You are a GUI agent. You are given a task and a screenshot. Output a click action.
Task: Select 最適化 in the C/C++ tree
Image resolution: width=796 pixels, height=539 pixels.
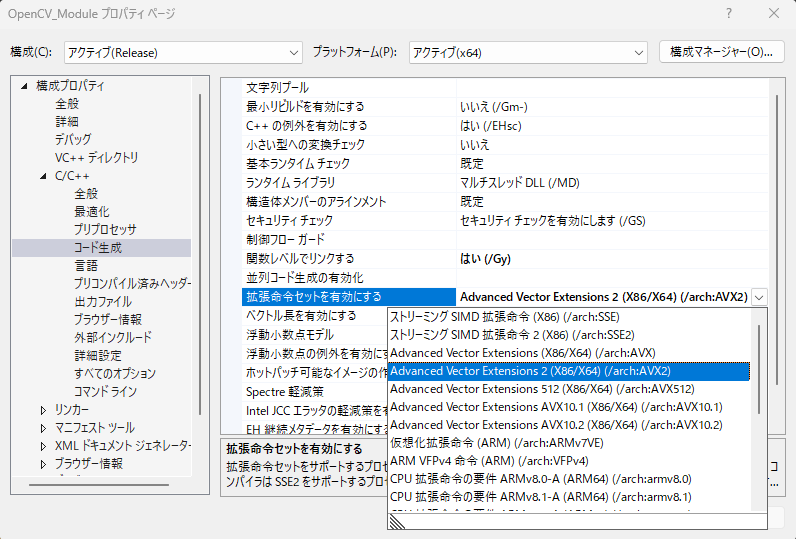pos(91,212)
